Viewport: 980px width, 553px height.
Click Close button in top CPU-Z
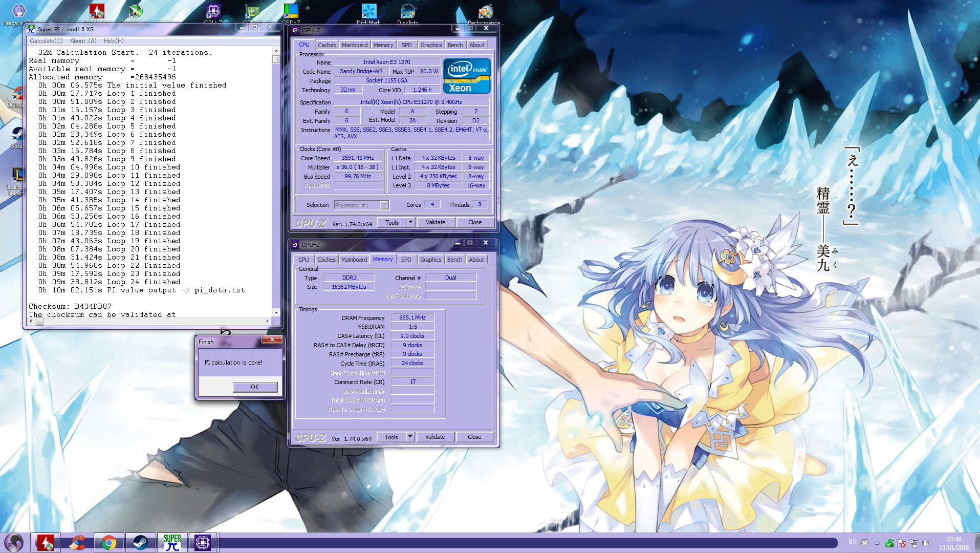pyautogui.click(x=475, y=223)
